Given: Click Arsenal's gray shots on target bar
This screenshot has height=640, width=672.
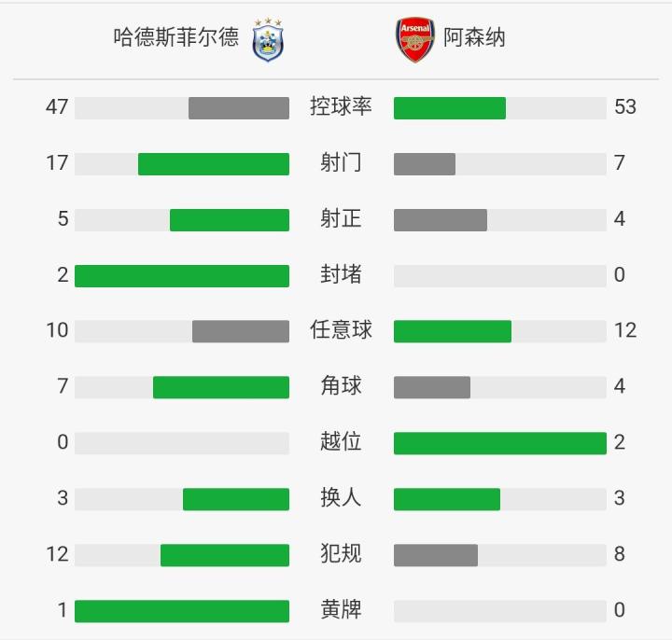Looking at the screenshot, I should pyautogui.click(x=441, y=220).
